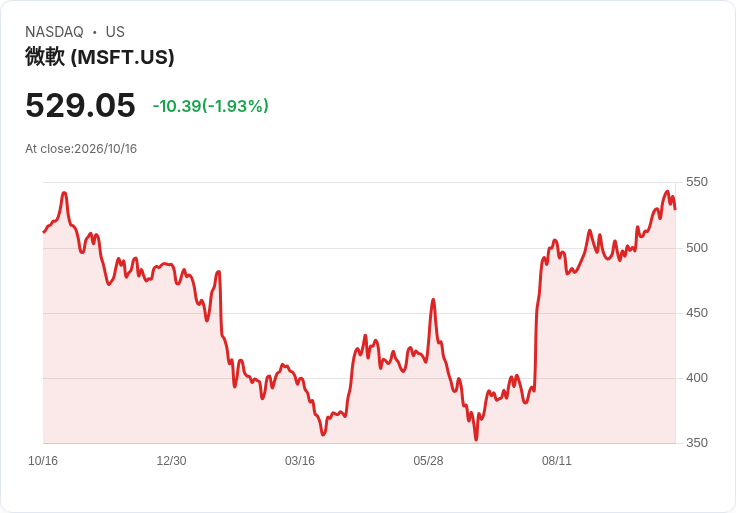
Task: Select the NASDAQ exchange label
Action: (54, 32)
